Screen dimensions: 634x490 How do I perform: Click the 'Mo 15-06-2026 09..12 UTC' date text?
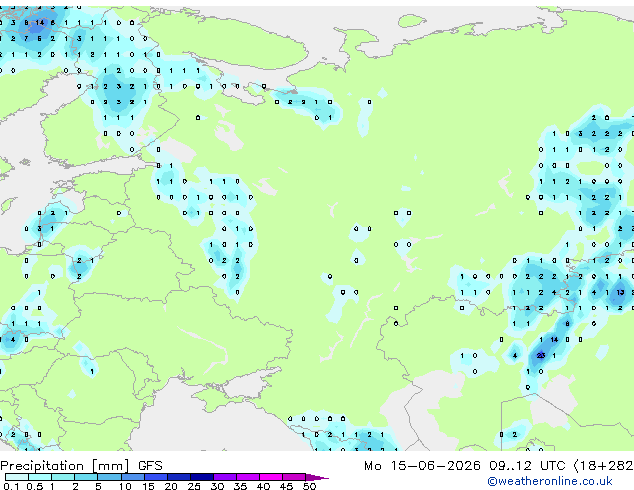tap(467, 466)
